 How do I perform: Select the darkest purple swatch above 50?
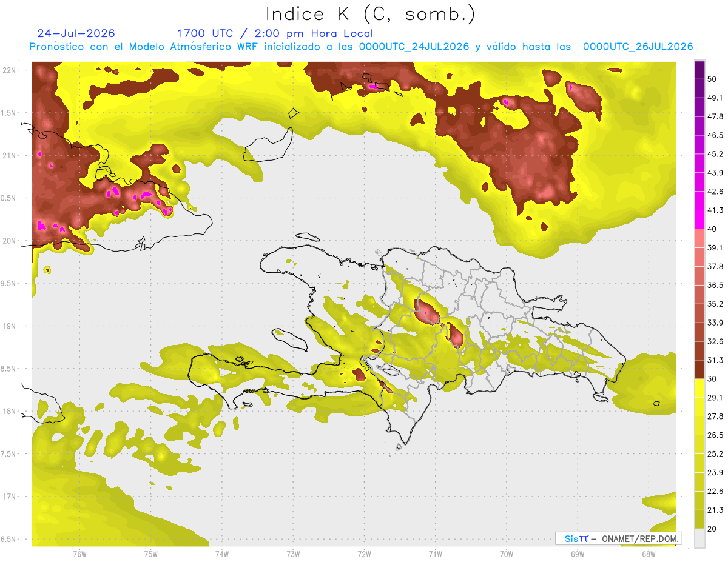[x=699, y=70]
